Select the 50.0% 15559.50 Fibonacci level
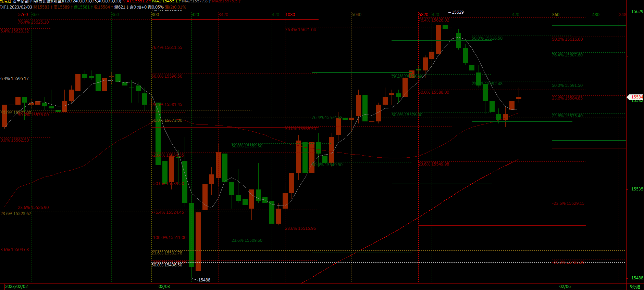Image resolution: width=644 pixels, height=290 pixels. (247, 146)
